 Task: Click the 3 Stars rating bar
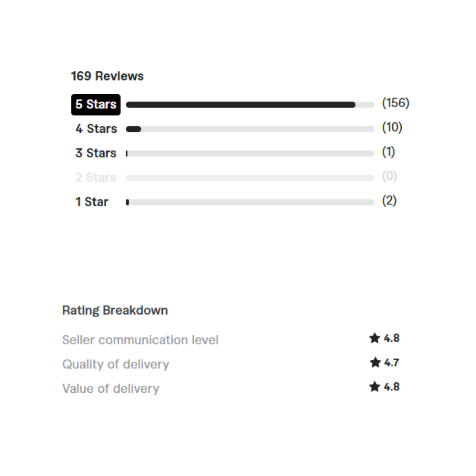coord(250,153)
